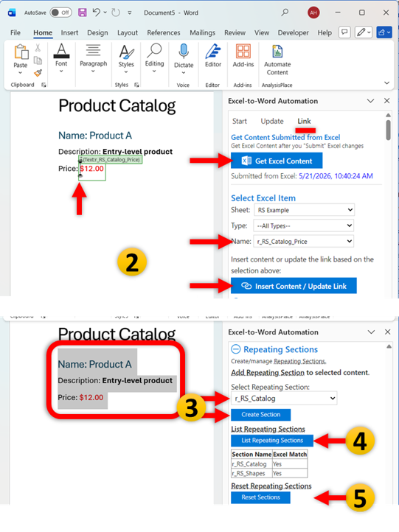
Task: Open the search magnifier in the title bar
Action: click(285, 13)
